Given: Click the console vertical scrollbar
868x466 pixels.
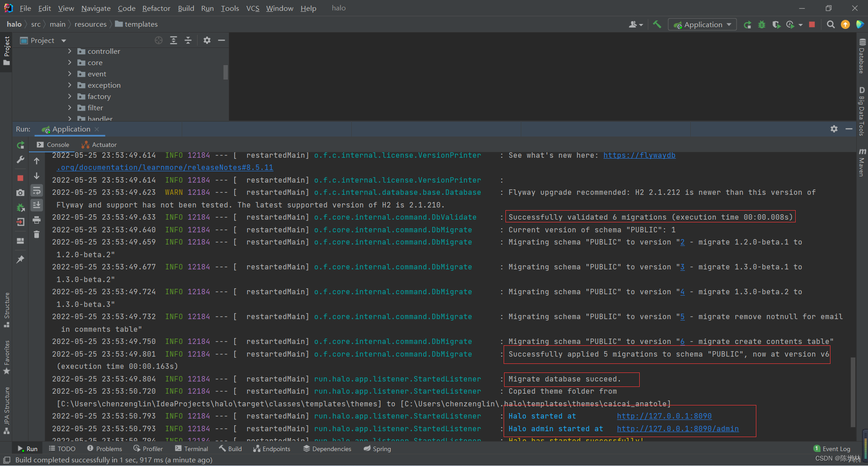Looking at the screenshot, I should pos(853,391).
